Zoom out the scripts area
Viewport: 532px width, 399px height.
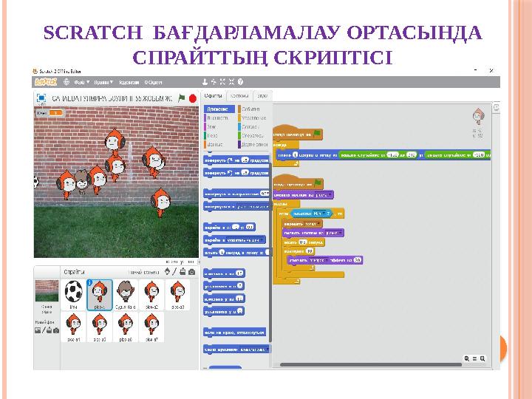467,358
